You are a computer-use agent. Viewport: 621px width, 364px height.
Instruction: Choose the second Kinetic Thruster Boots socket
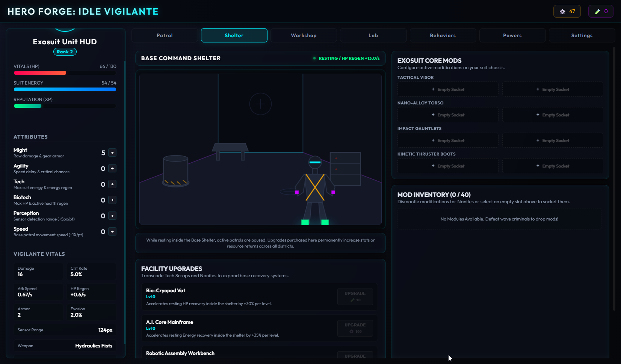tap(553, 166)
